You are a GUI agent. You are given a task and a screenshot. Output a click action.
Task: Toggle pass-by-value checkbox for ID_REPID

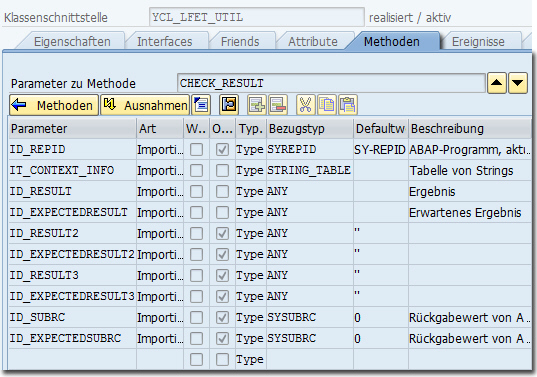click(196, 150)
